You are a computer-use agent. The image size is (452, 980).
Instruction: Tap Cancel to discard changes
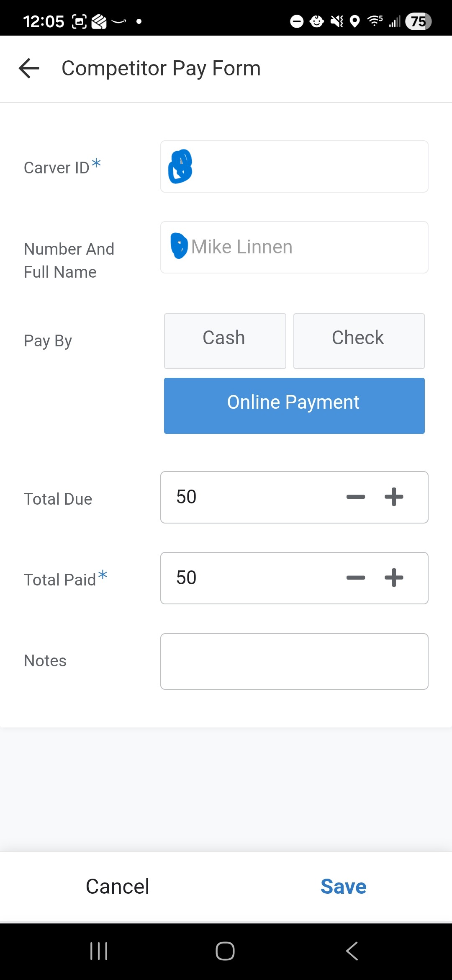[x=117, y=886]
